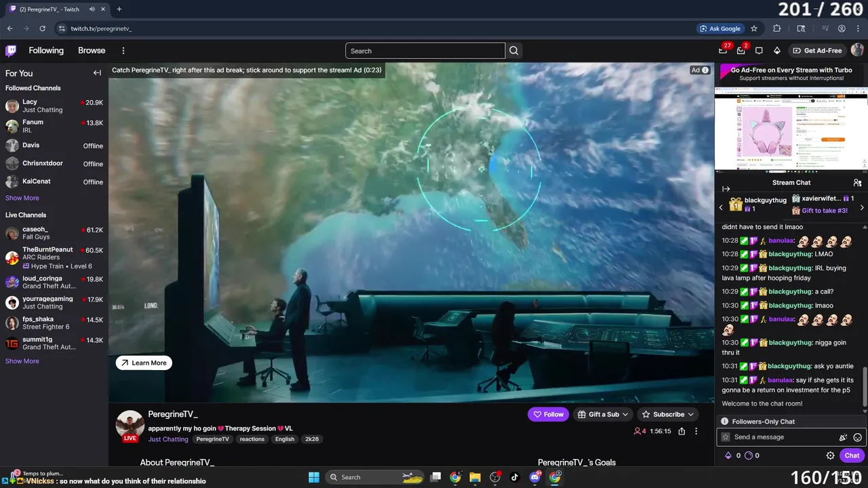
Task: Go to the Following tab
Action: [46, 51]
